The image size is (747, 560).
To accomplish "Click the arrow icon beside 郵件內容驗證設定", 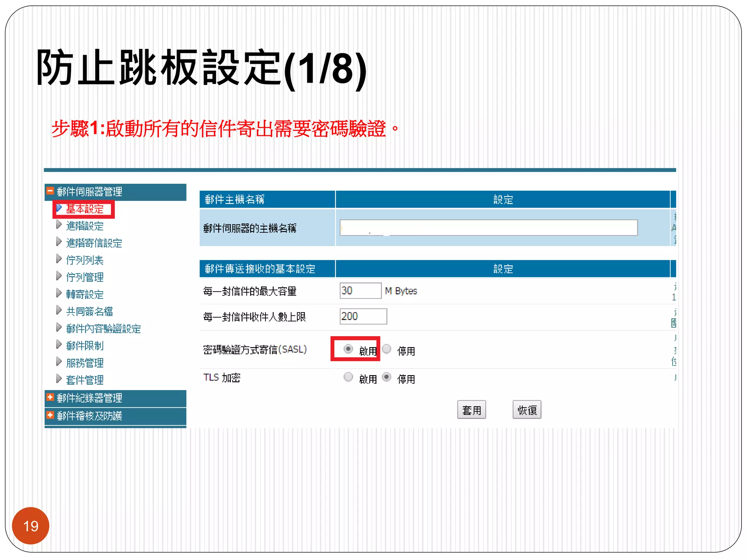I will [x=59, y=327].
